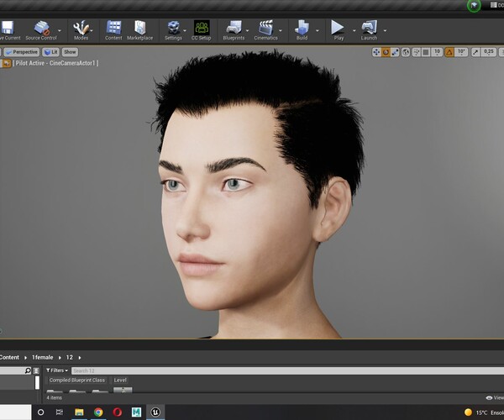Open Opera browser from taskbar
504x420 pixels.
pos(118,412)
